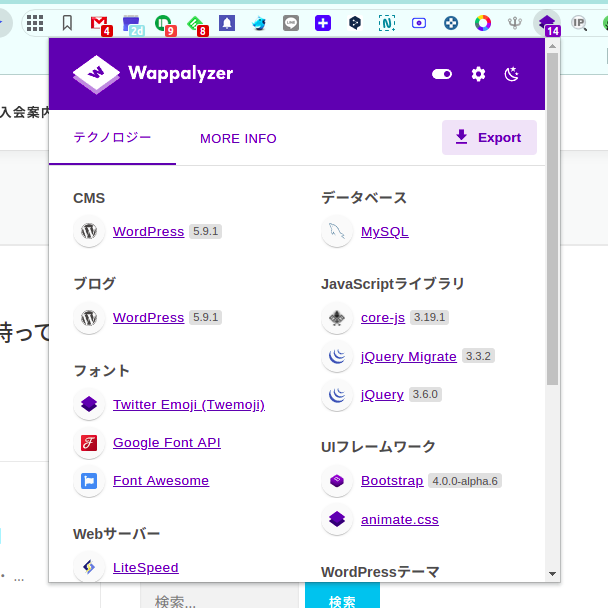Open the Font Awesome link
Viewport: 608px width, 608px height.
tap(161, 481)
